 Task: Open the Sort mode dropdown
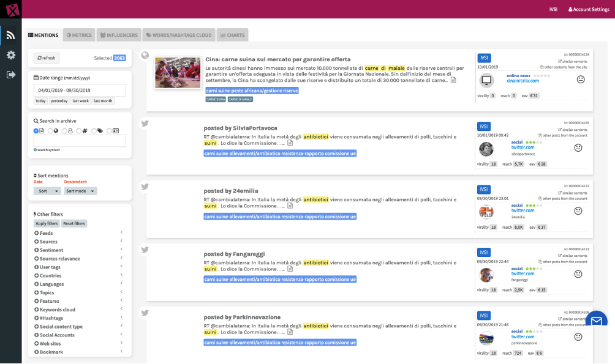(80, 191)
